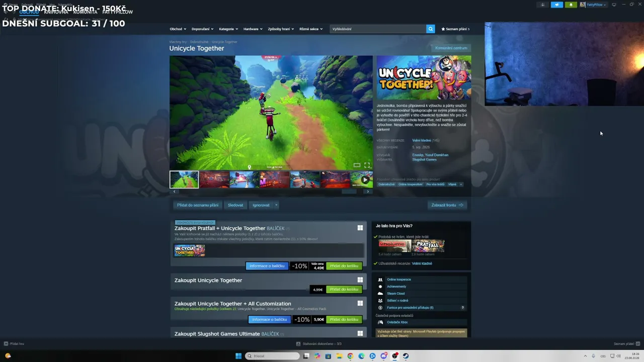Open the Hardware dropdown menu
Image resolution: width=644 pixels, height=362 pixels.
click(253, 29)
